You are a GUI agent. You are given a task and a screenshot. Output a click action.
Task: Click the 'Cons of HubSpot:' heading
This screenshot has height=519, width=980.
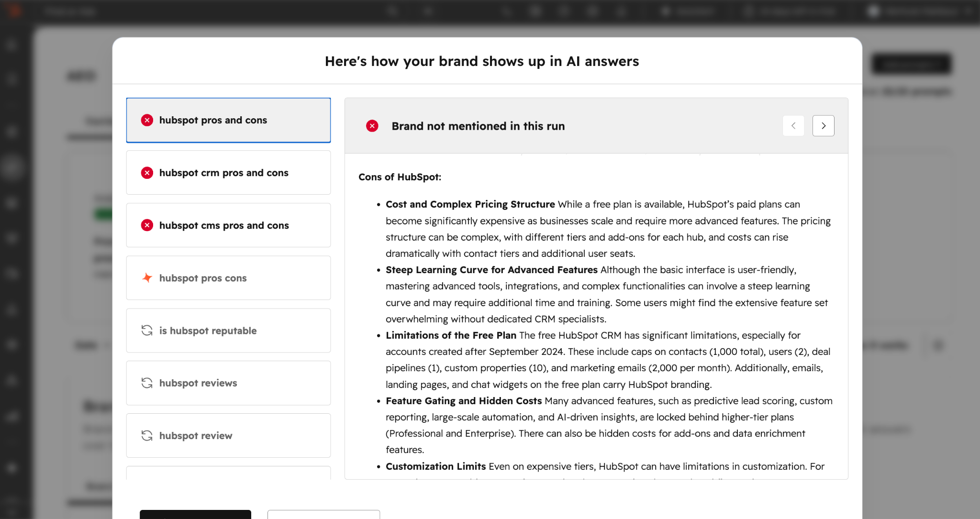point(400,177)
